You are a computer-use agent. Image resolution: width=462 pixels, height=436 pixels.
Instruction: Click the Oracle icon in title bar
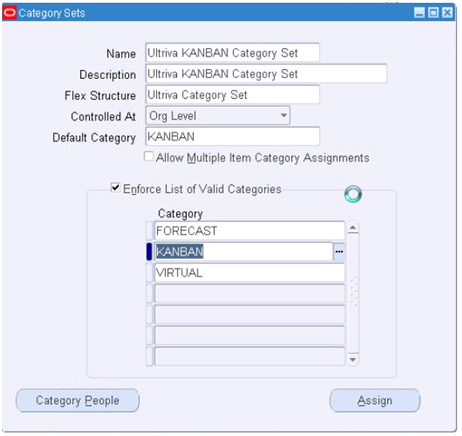pyautogui.click(x=10, y=13)
